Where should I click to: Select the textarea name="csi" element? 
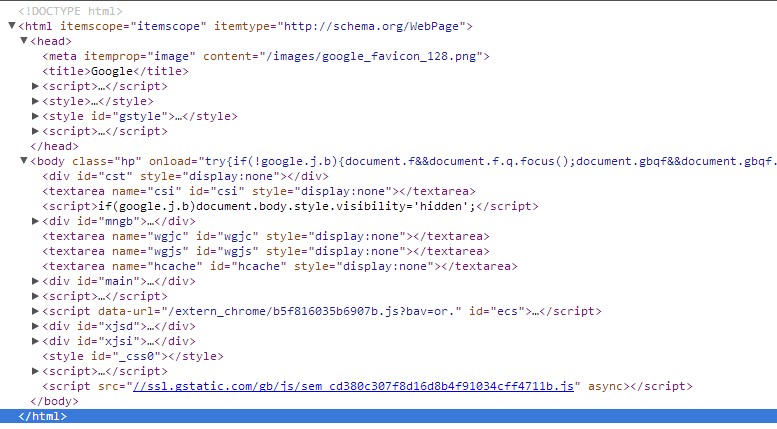point(259,191)
